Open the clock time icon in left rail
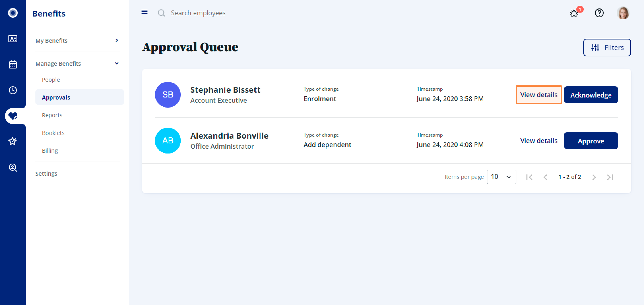Viewport: 644px width, 305px height. (13, 90)
